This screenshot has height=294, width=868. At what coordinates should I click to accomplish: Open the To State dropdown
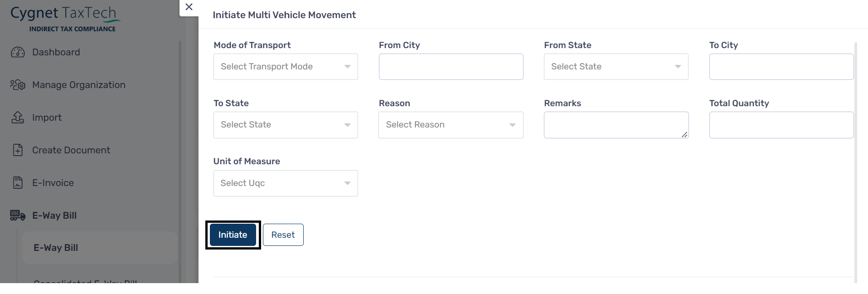[286, 125]
